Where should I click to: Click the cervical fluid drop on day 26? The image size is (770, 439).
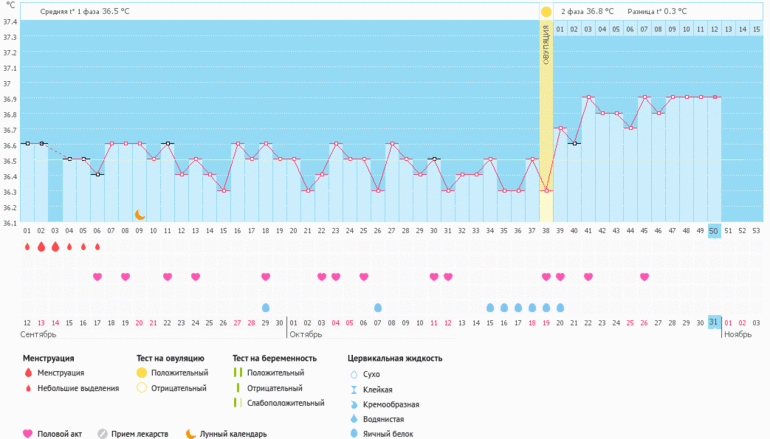tap(378, 307)
